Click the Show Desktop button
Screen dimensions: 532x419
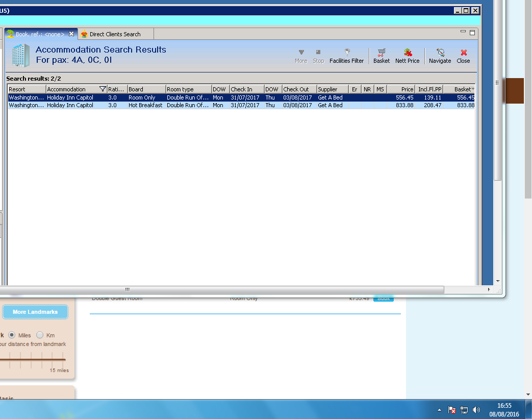click(x=528, y=409)
